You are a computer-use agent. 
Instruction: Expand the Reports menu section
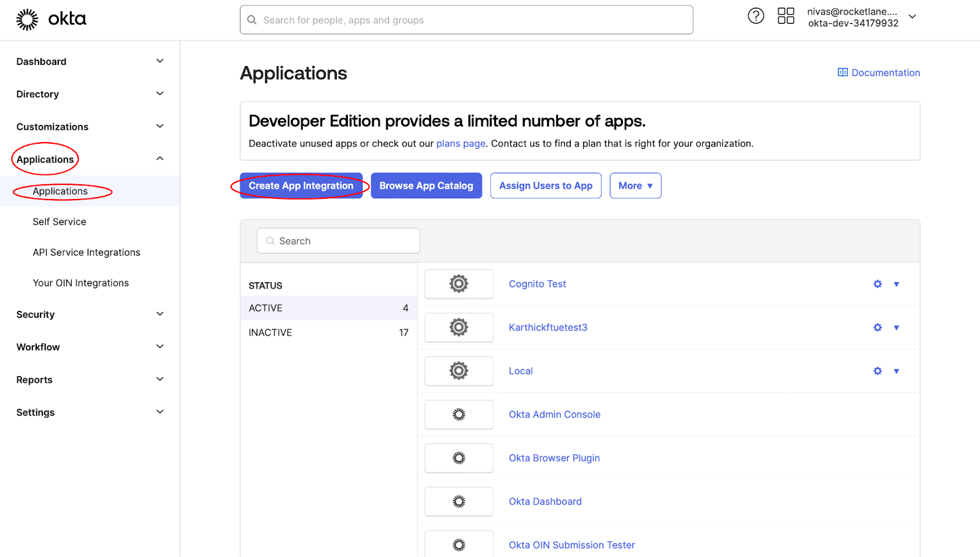coord(160,379)
